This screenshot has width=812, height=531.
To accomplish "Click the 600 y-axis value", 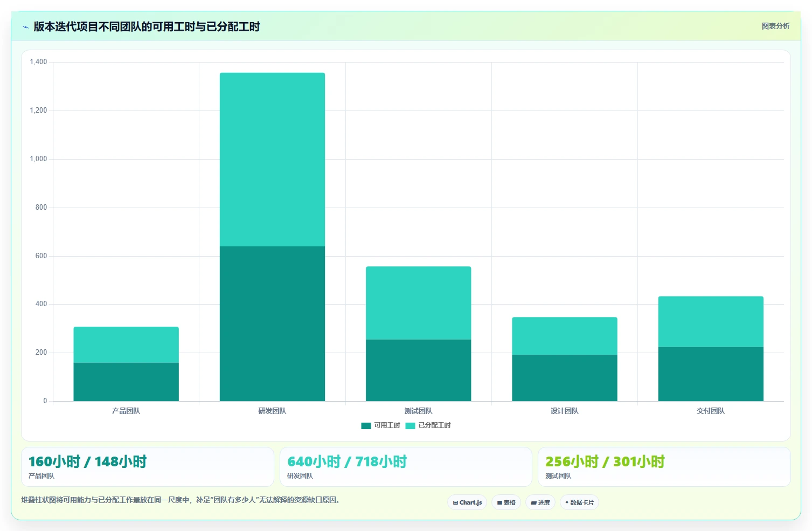I will [41, 256].
